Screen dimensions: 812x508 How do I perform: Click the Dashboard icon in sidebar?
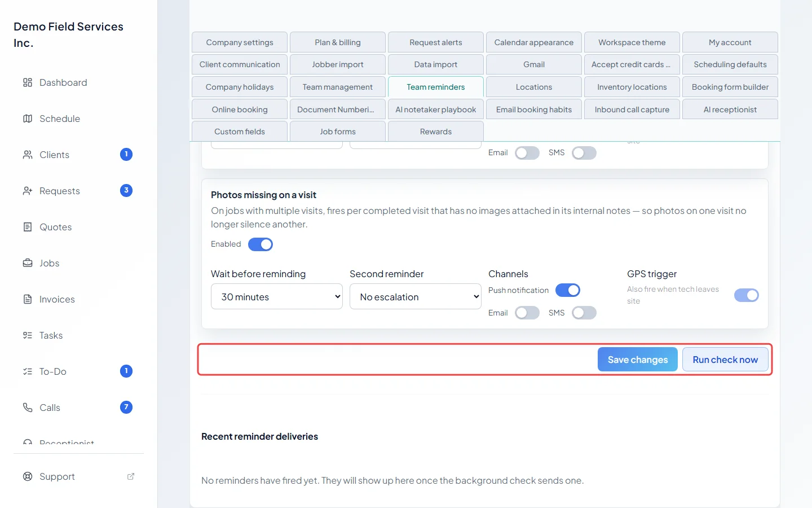[x=28, y=82]
